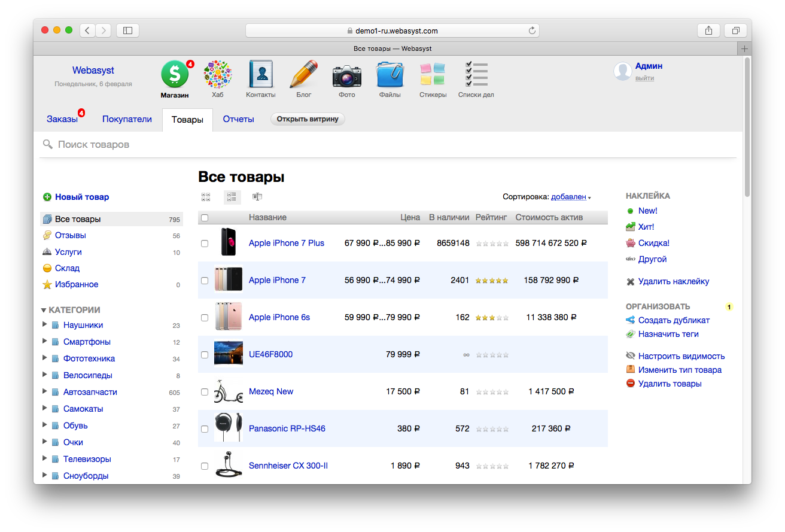Open Safari tab overview button
The width and height of the screenshot is (785, 532).
click(x=735, y=31)
